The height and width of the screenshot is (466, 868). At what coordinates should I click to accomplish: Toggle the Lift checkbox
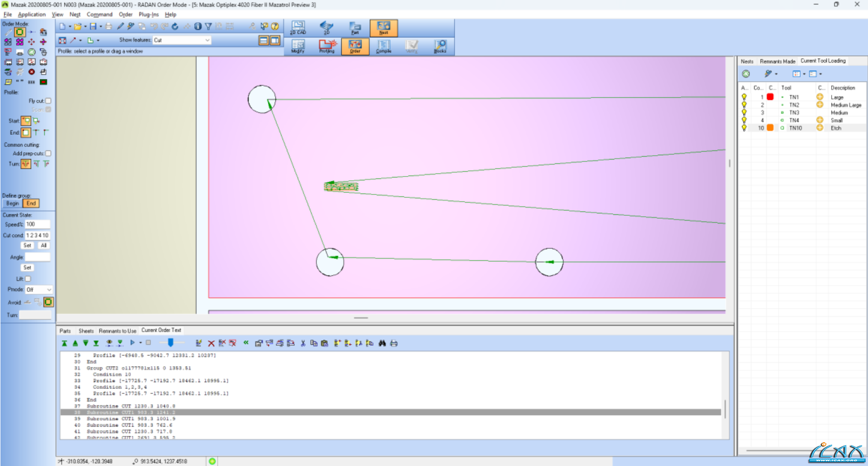click(28, 279)
